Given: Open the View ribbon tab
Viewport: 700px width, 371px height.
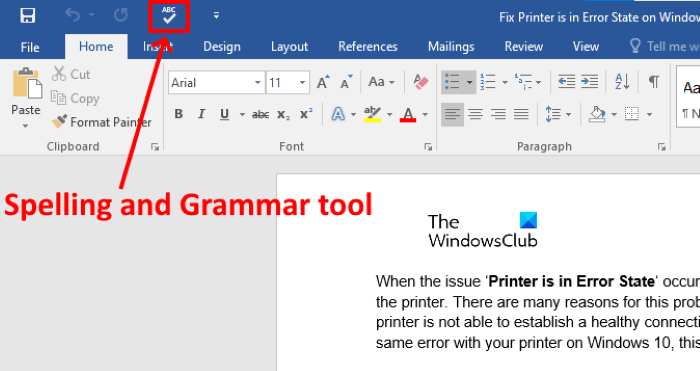Looking at the screenshot, I should pyautogui.click(x=586, y=46).
